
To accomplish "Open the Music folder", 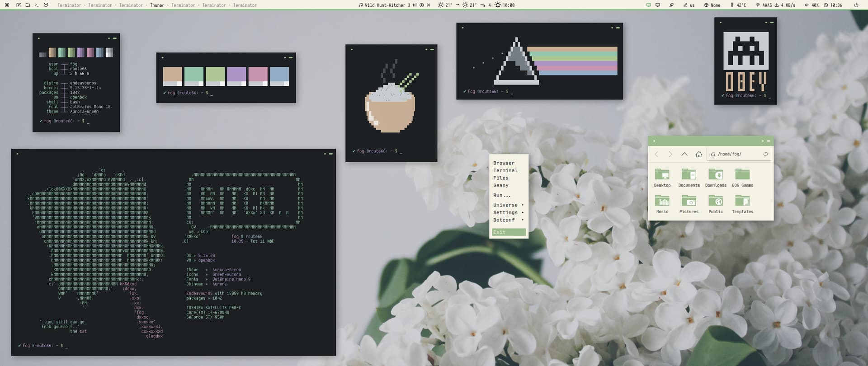I will tap(662, 204).
